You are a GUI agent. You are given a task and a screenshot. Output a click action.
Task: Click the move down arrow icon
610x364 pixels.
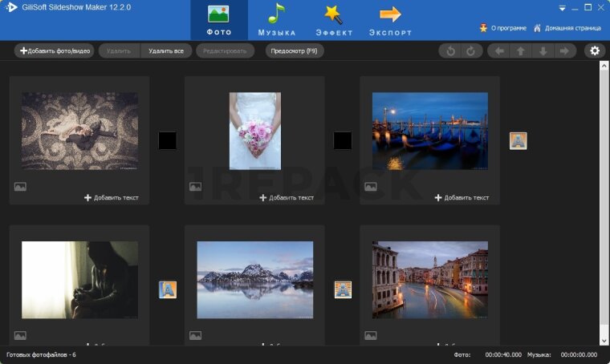pos(543,51)
